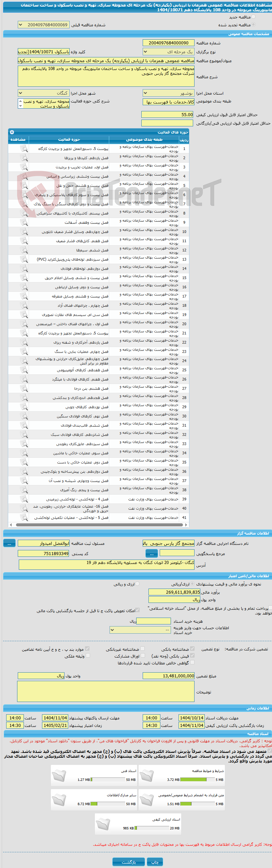
Task: Toggle گواهی خالص مطالبات checkbox
Action: click(x=192, y=662)
